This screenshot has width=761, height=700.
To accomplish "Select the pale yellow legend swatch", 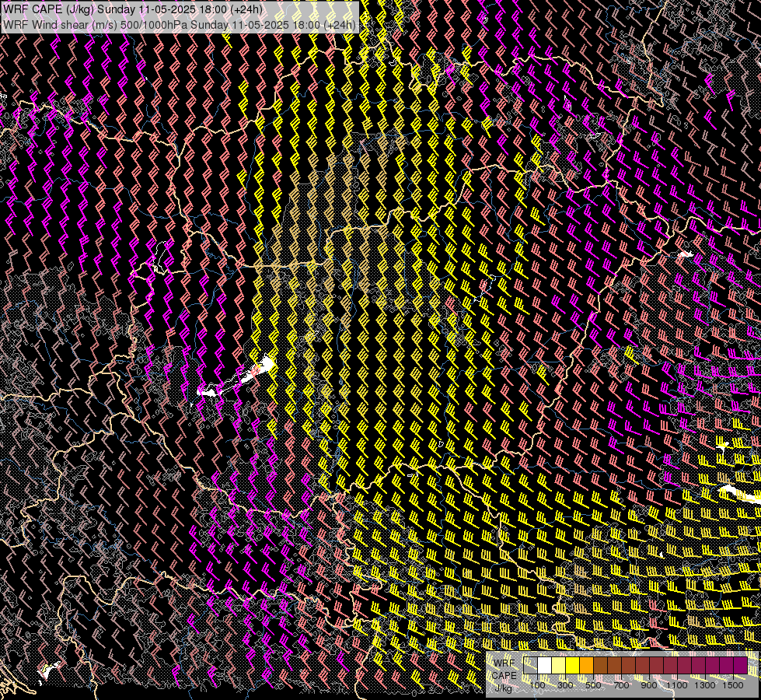I will (559, 666).
